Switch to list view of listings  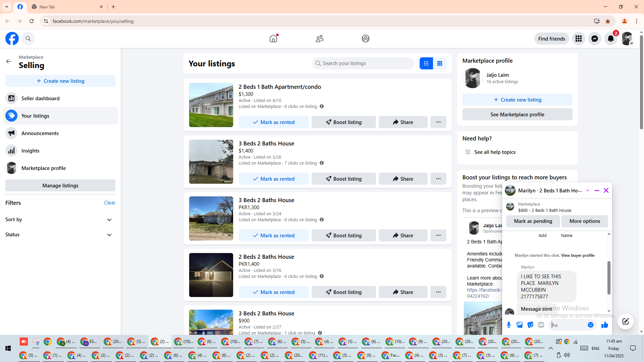click(426, 63)
